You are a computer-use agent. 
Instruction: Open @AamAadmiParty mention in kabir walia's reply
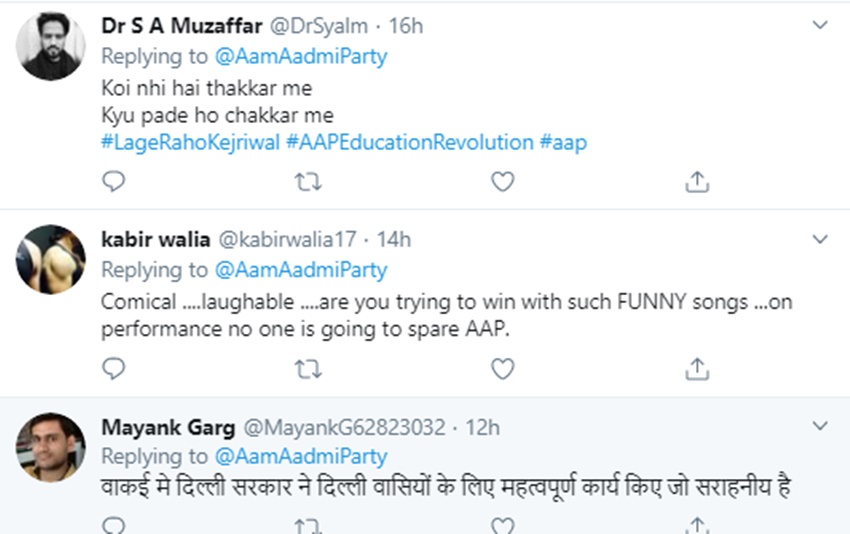click(301, 270)
